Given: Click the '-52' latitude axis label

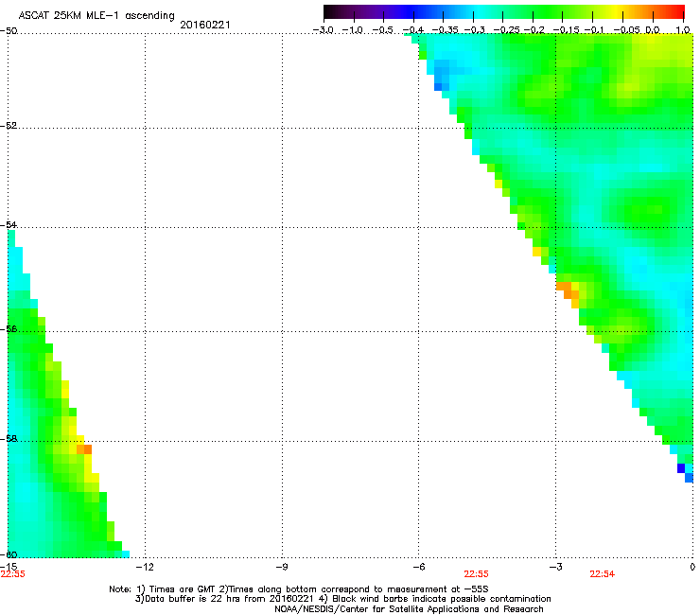Looking at the screenshot, I should [x=9, y=126].
